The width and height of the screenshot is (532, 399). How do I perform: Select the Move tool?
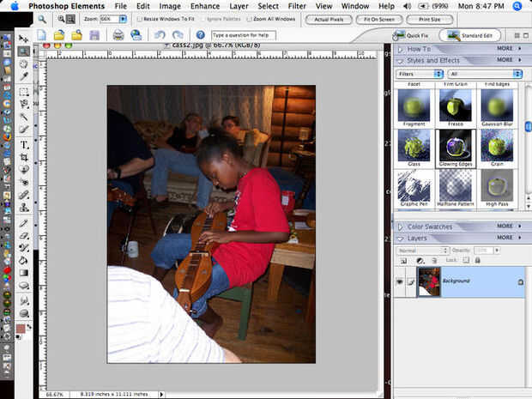pos(23,39)
